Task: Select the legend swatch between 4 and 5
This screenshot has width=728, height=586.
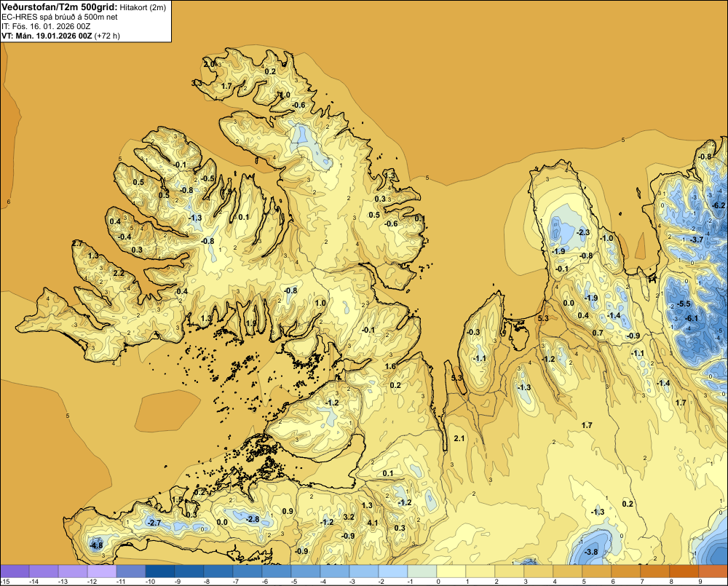Action: coord(567,571)
